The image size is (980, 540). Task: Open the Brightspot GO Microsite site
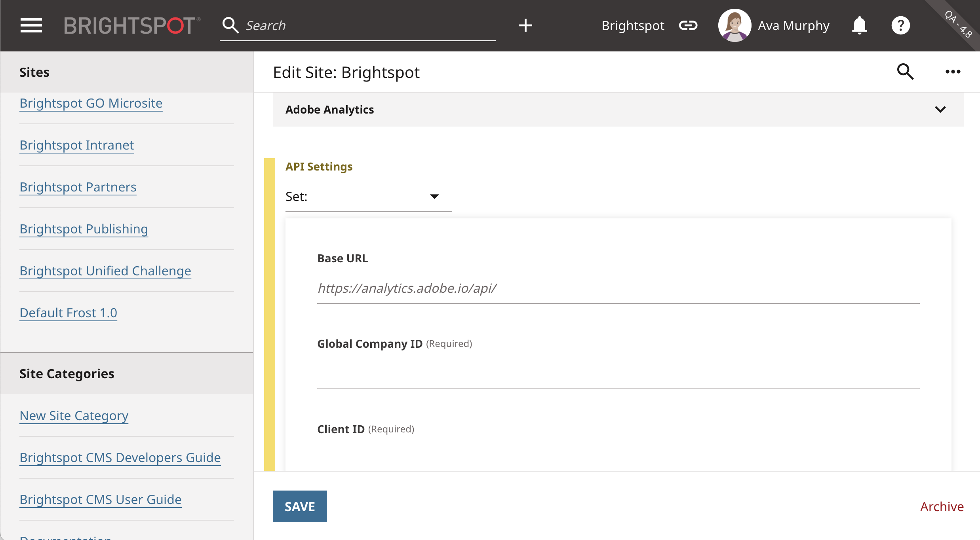(91, 103)
